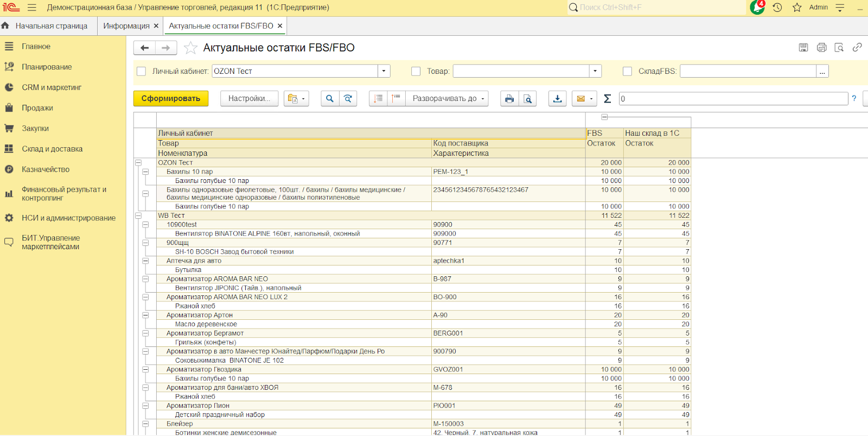This screenshot has height=436, width=868.
Task: Click the sum sigma icon
Action: [608, 98]
